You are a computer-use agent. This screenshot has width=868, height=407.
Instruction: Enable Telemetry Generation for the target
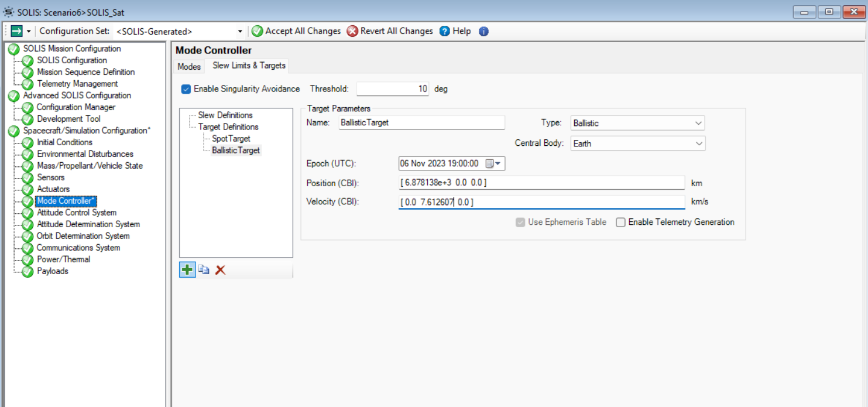pos(620,222)
